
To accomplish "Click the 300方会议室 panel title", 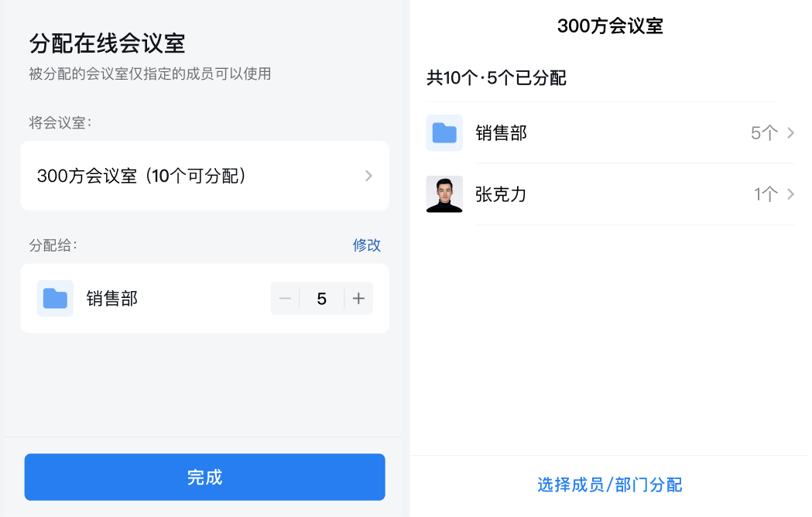I will [x=610, y=26].
